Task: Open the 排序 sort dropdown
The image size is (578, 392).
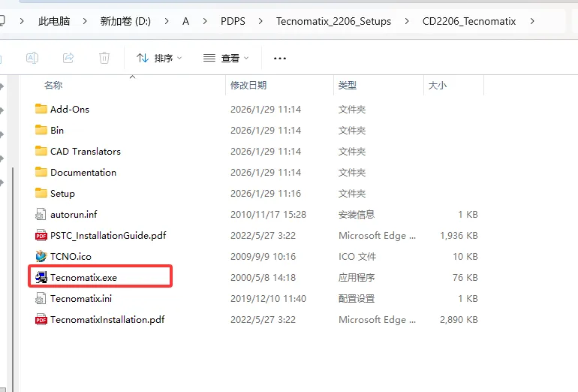Action: coord(159,58)
